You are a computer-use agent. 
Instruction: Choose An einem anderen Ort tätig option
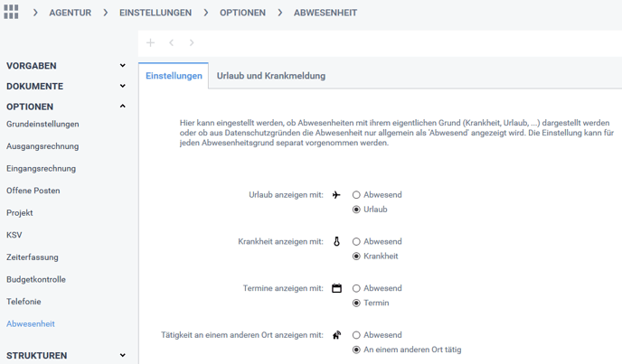click(357, 350)
